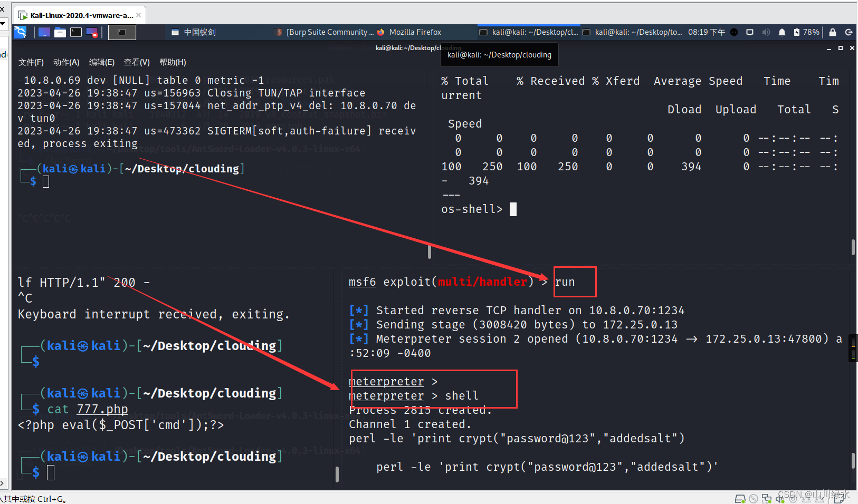Click the msf6 prompt text
Screen dimensions: 858x504
tap(363, 282)
